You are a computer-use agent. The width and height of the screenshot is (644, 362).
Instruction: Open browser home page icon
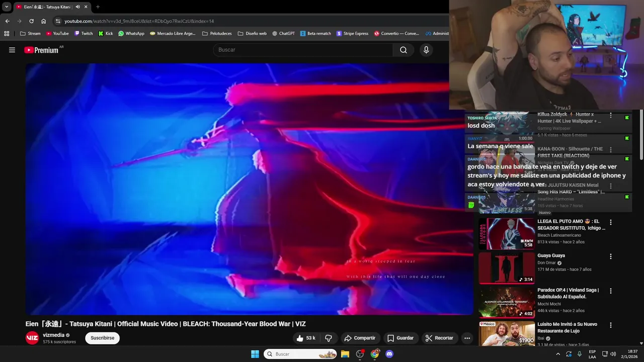coord(43,21)
